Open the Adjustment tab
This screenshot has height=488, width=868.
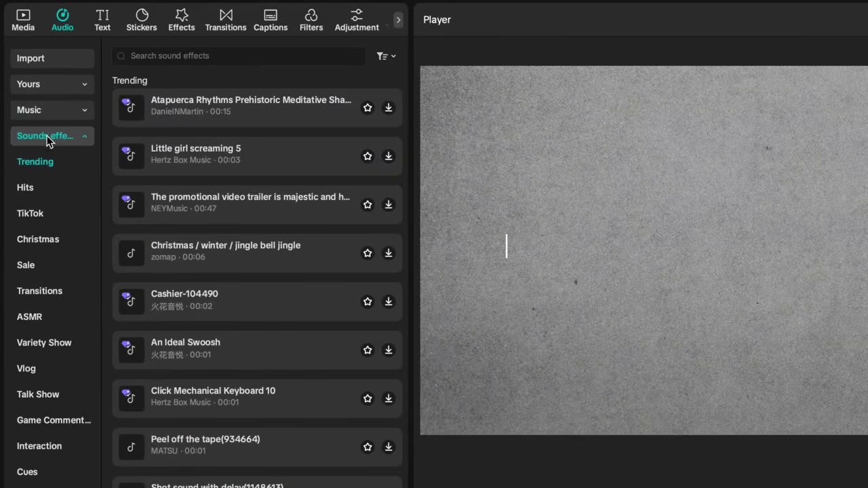pyautogui.click(x=357, y=20)
